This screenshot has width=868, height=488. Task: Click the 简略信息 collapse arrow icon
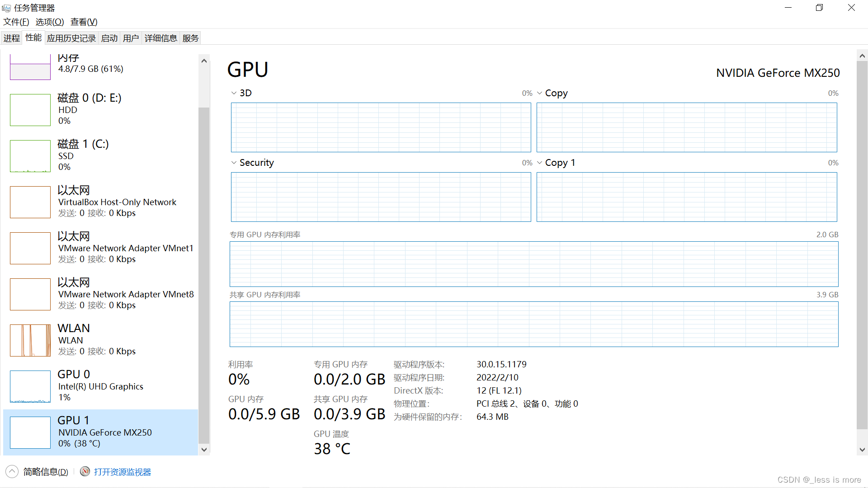[x=12, y=472]
